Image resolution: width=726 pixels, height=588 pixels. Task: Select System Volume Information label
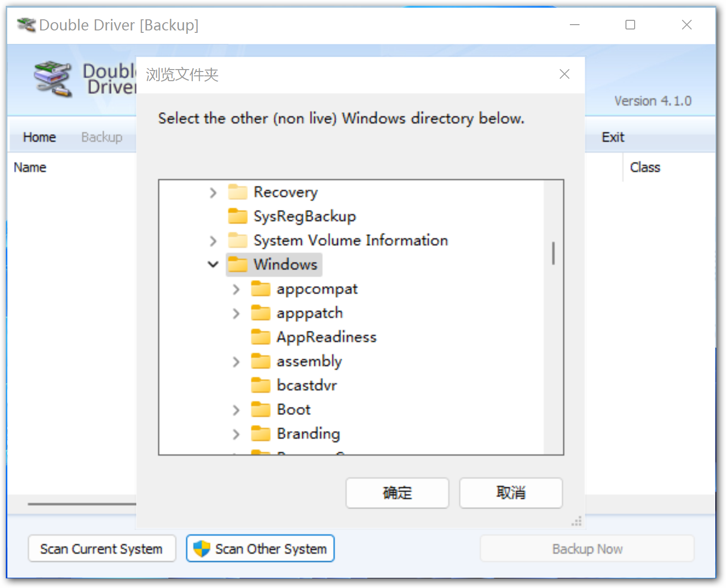[351, 241]
